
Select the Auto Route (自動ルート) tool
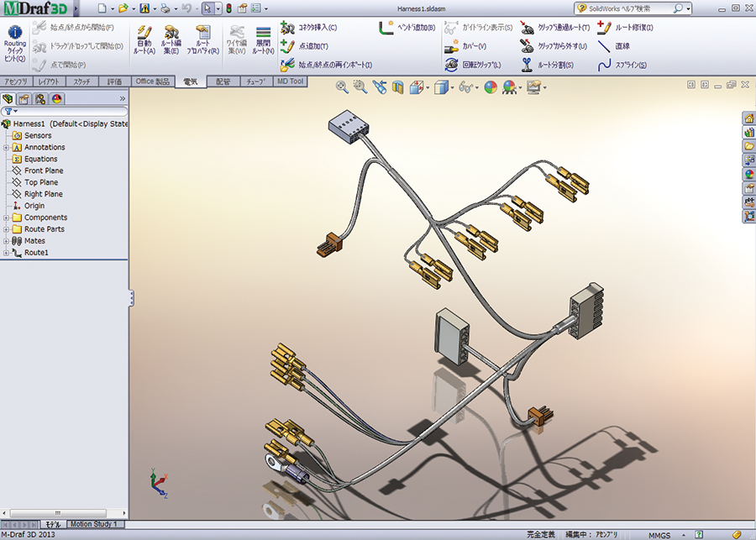(144, 34)
